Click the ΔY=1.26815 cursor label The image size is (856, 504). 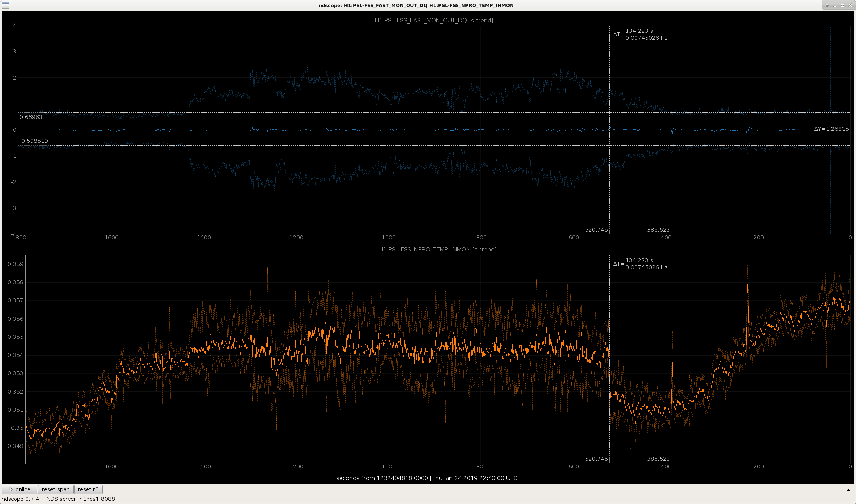pos(831,129)
